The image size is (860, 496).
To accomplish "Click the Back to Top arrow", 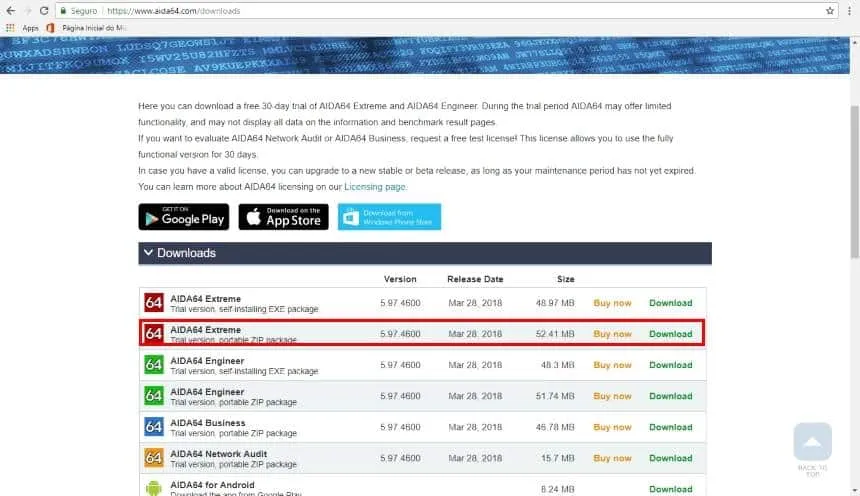I will 812,441.
